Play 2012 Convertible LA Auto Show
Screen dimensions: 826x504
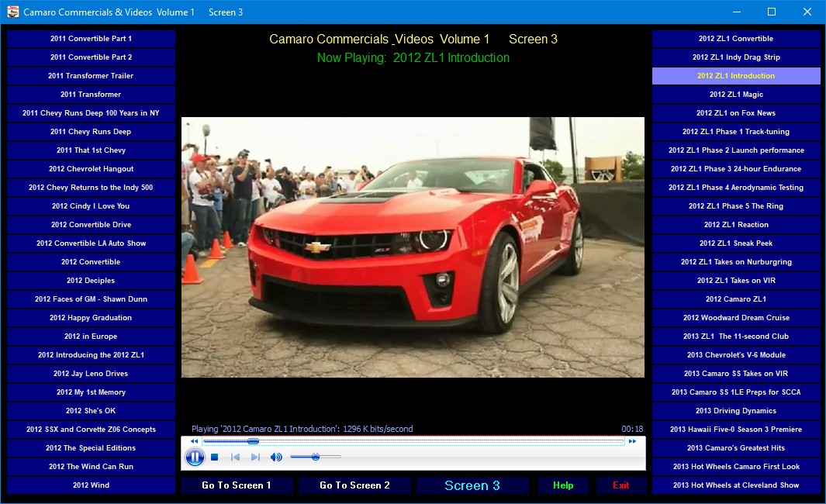(x=92, y=243)
